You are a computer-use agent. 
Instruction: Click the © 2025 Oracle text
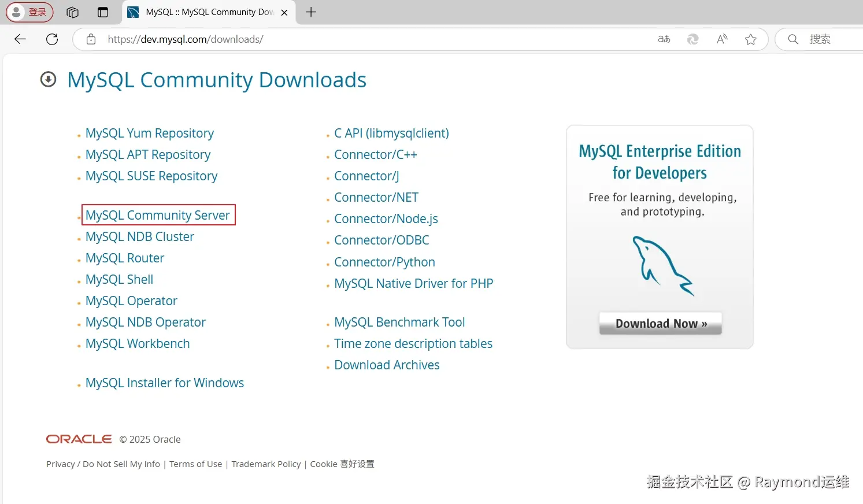coord(150,440)
